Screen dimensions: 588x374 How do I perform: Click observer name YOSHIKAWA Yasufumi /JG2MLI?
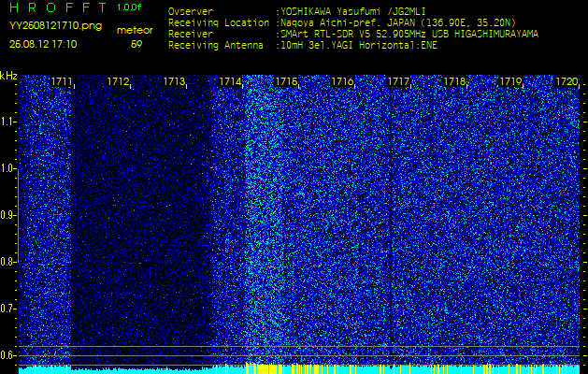(x=353, y=12)
